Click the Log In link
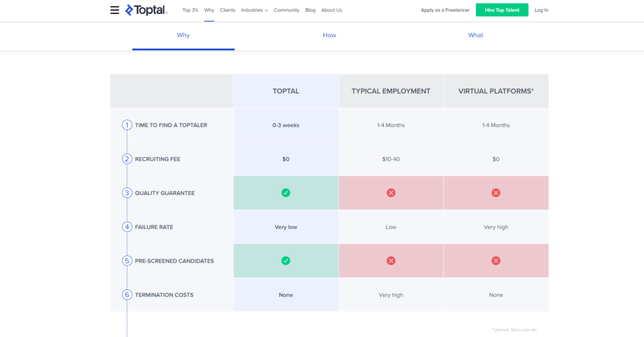The width and height of the screenshot is (644, 337). click(541, 10)
